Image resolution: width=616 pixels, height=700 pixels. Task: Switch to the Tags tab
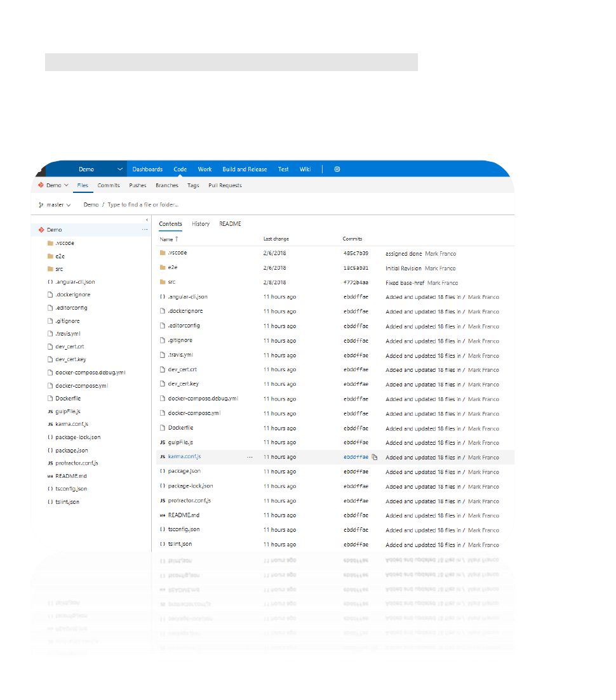pyautogui.click(x=193, y=185)
